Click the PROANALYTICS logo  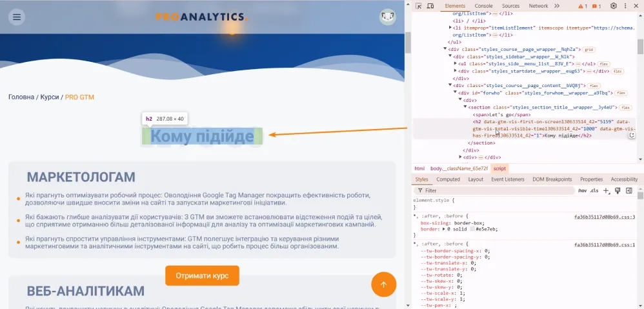[202, 17]
